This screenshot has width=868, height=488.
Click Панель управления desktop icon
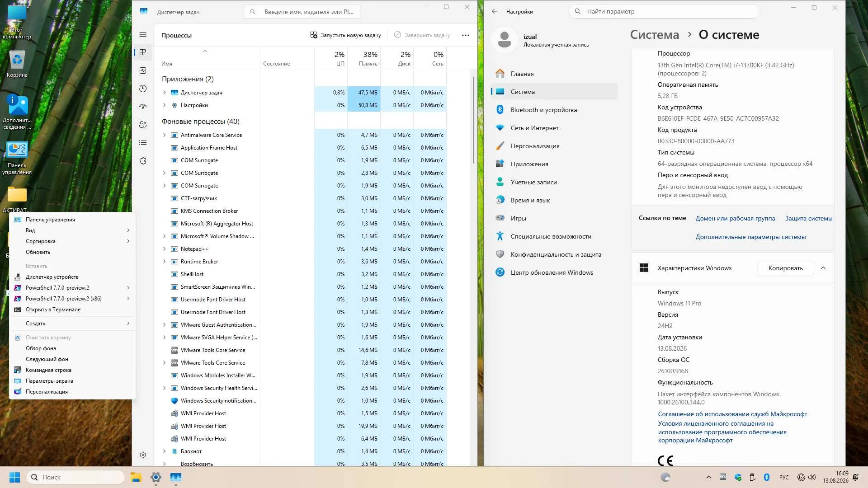tap(17, 158)
